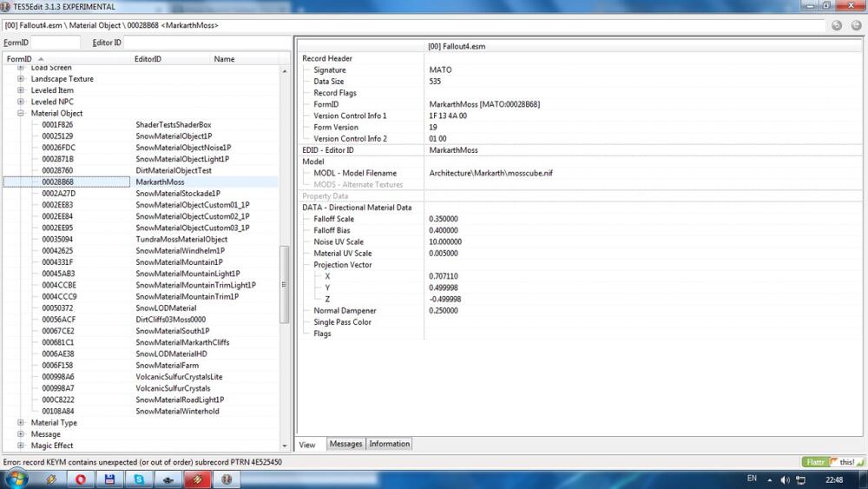Viewport: 868px width, 489px height.
Task: Click the Normal Dampener value 0.250000
Action: [444, 311]
